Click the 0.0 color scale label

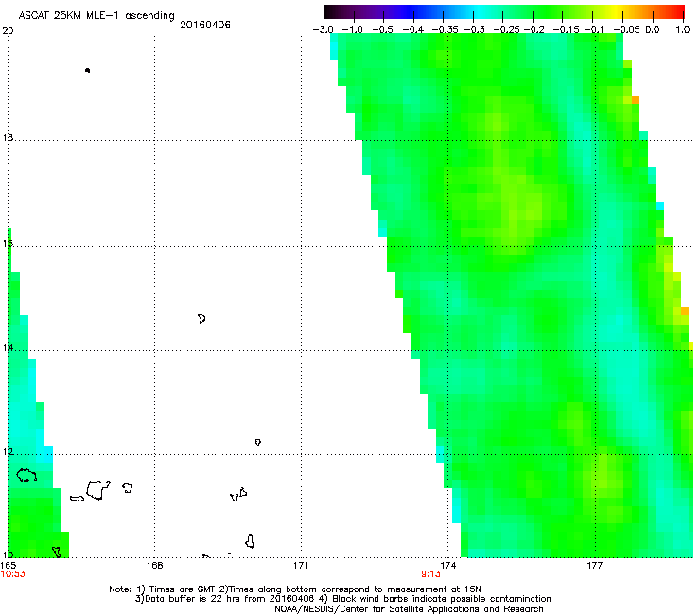pos(653,30)
